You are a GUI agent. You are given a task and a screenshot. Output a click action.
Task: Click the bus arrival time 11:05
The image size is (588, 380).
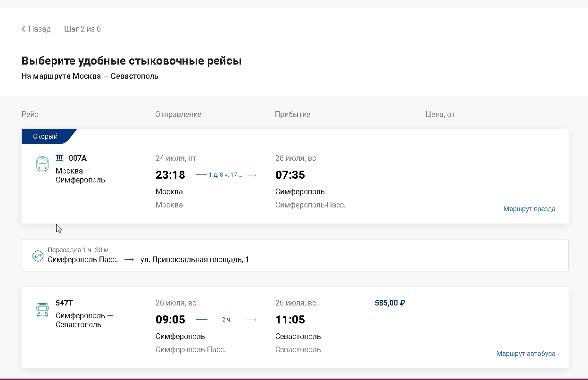[290, 320]
